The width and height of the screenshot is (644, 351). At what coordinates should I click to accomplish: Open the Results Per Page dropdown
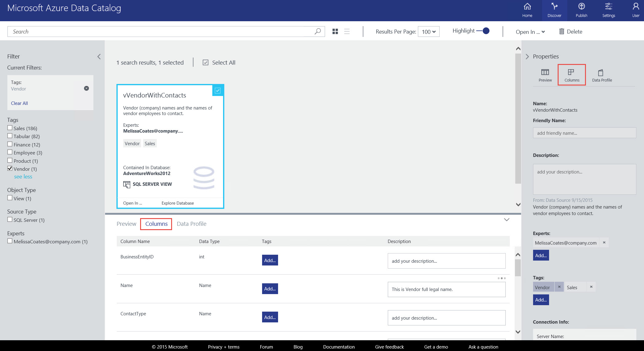pyautogui.click(x=429, y=31)
